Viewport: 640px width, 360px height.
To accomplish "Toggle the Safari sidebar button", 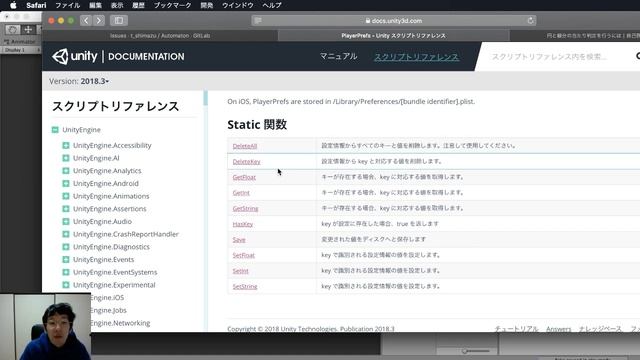I will 119,20.
